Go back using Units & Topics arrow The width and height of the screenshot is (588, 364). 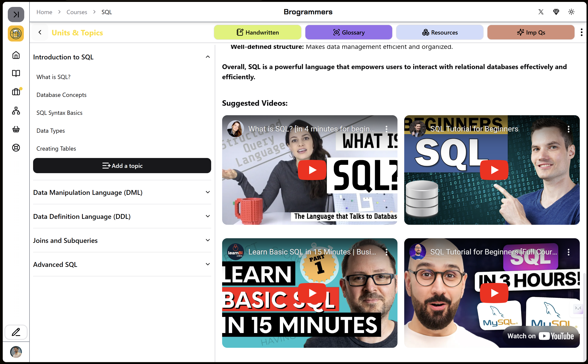[40, 32]
